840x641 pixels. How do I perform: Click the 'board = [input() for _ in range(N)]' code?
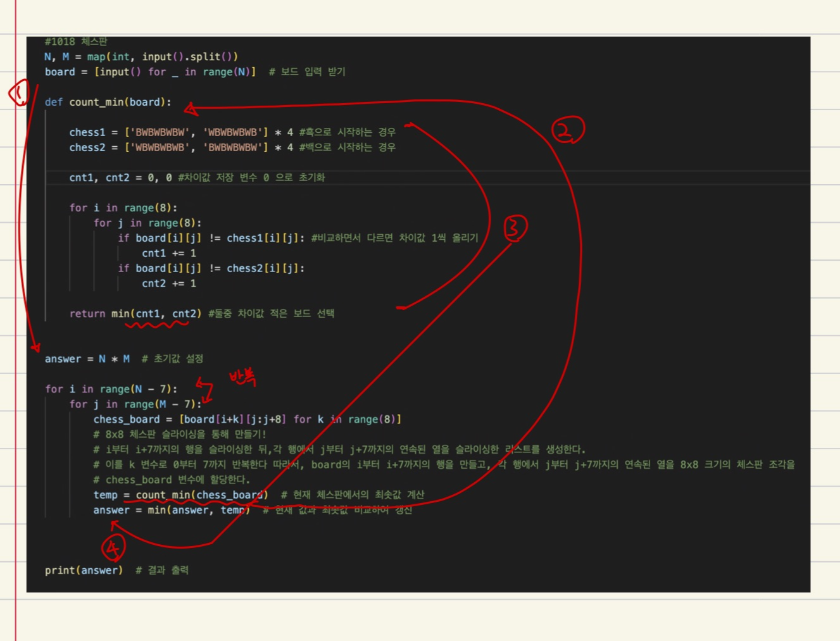click(150, 72)
